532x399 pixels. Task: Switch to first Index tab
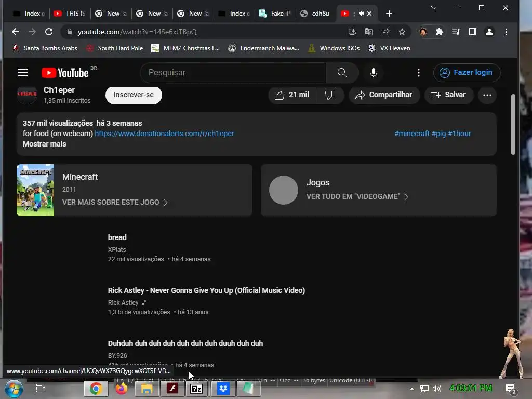click(x=29, y=14)
